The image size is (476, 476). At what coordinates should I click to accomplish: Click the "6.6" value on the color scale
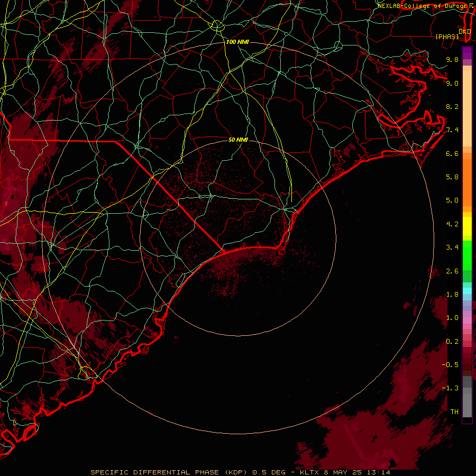(x=452, y=153)
